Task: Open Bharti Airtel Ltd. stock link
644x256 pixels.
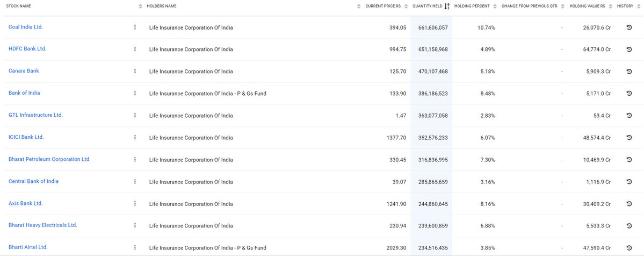Action: pyautogui.click(x=28, y=247)
